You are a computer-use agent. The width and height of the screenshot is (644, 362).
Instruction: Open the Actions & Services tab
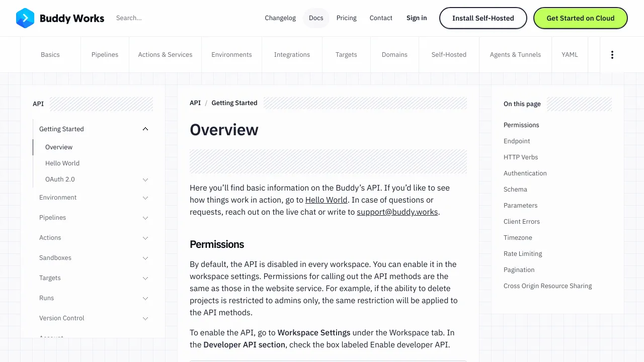point(165,54)
